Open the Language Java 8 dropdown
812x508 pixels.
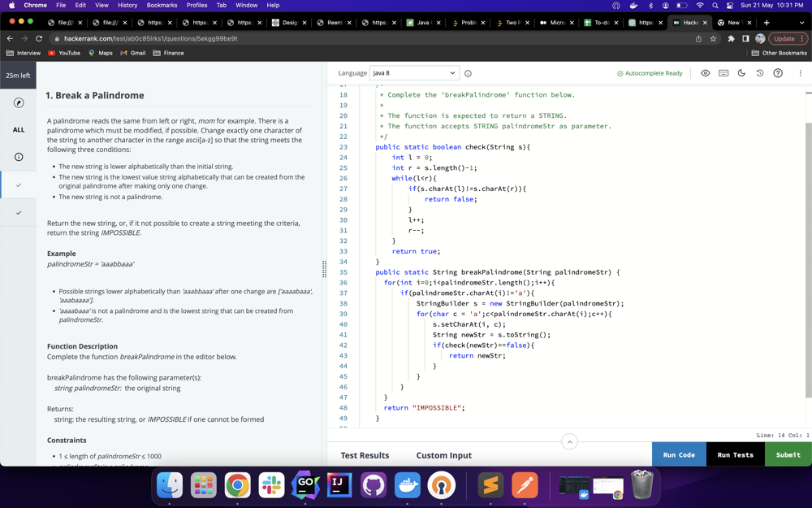(414, 73)
